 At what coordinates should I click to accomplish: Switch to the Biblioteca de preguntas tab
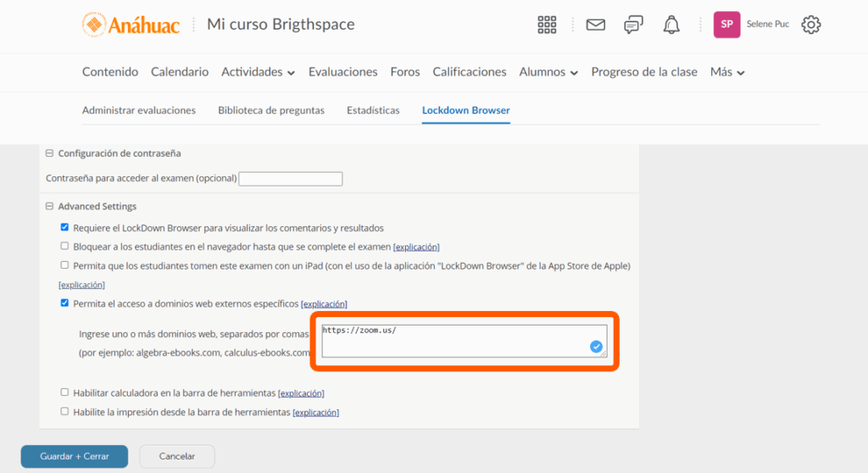pos(270,110)
